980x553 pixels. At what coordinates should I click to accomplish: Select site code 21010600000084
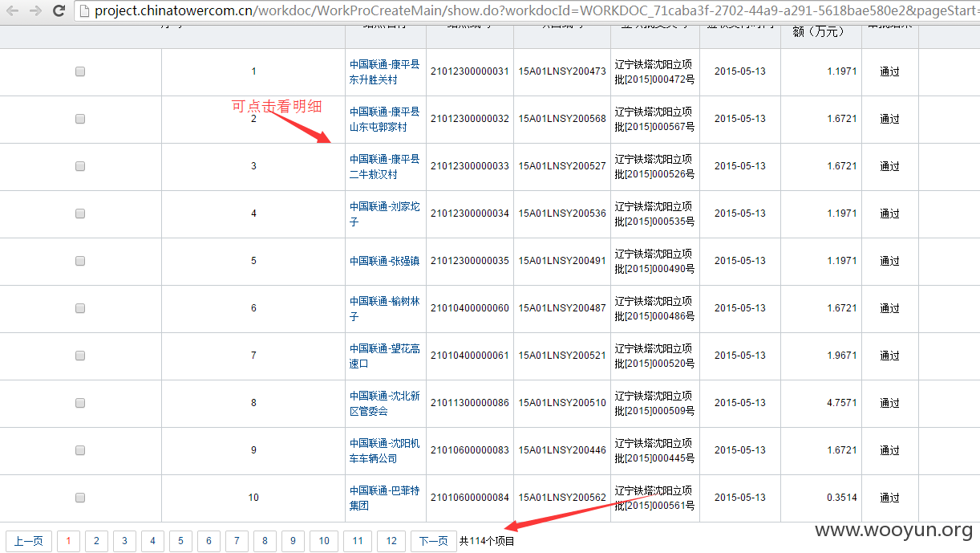(470, 498)
